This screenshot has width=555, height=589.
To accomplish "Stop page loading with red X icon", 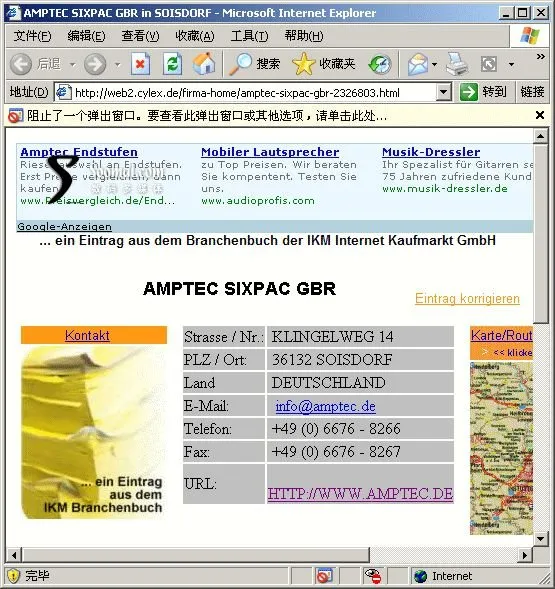I will point(141,64).
